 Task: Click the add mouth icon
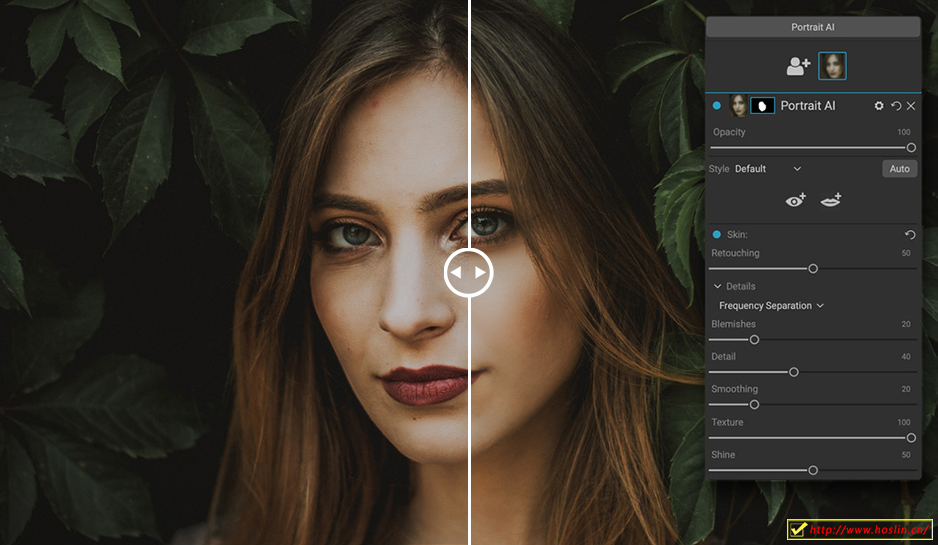(x=831, y=200)
